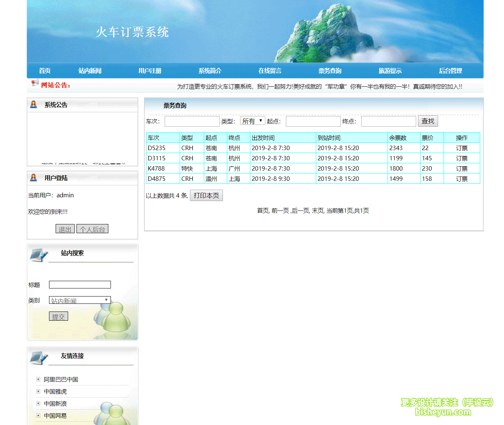Click the 查找 search button
The width and height of the screenshot is (504, 425).
pos(428,121)
